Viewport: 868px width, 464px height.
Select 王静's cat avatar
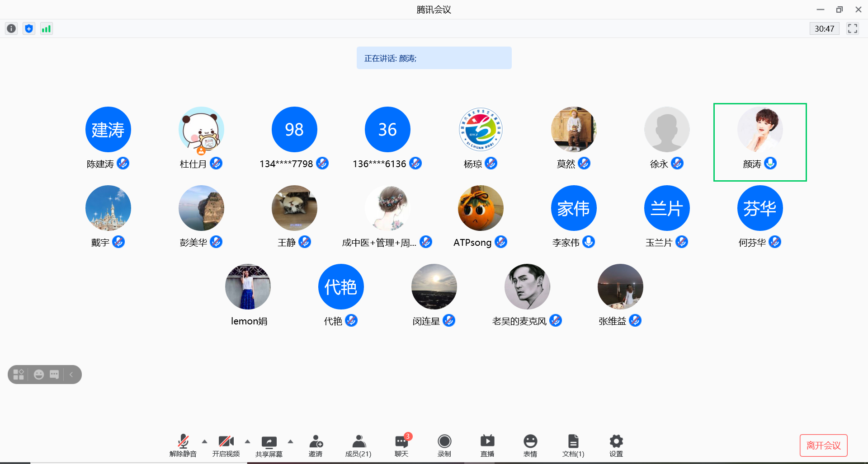(x=294, y=208)
